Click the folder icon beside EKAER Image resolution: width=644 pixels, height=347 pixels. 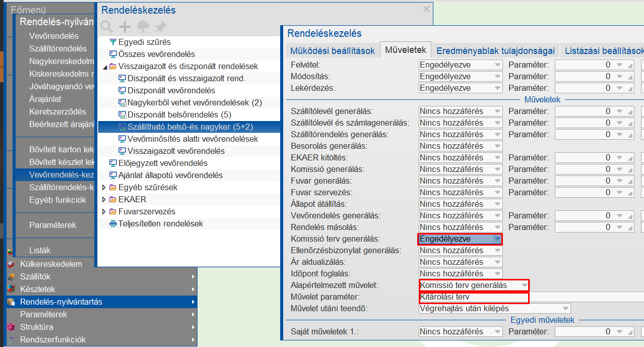coord(113,199)
